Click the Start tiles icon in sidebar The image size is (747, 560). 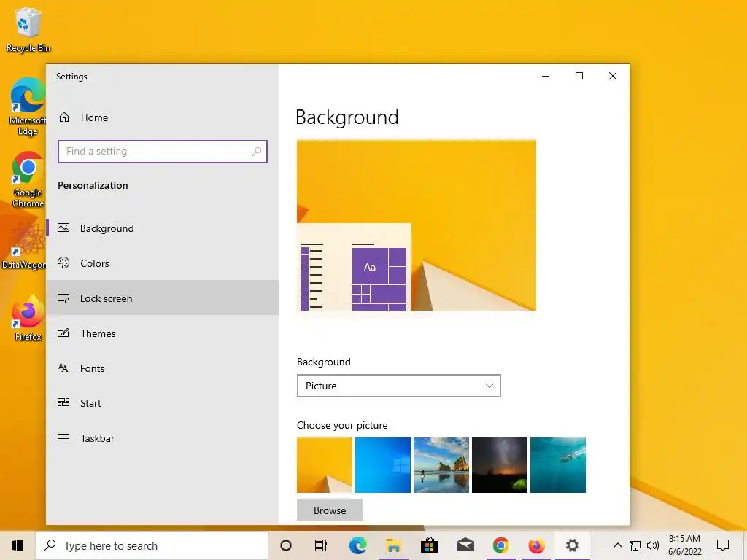(x=63, y=402)
